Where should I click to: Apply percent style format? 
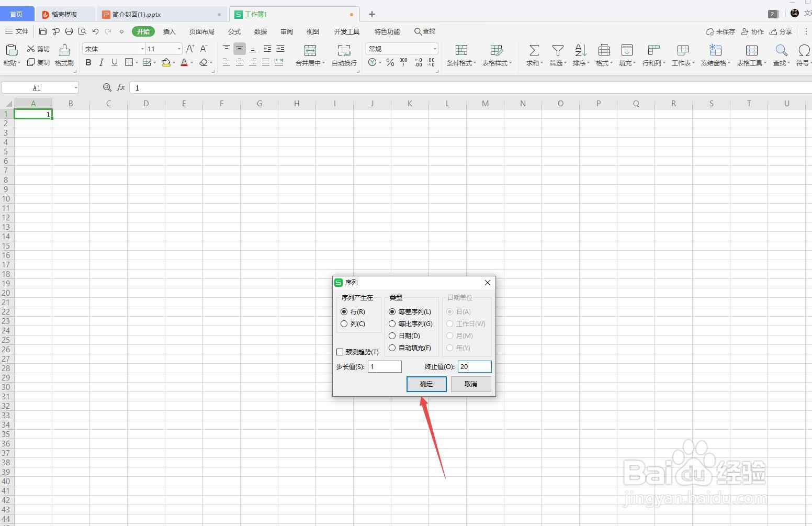pyautogui.click(x=390, y=62)
